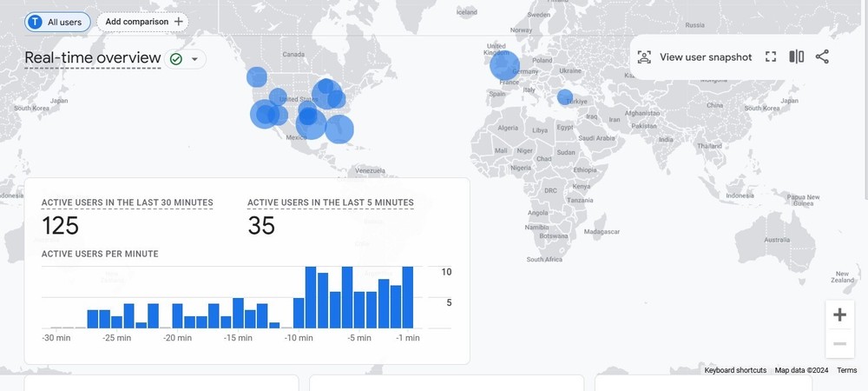The height and width of the screenshot is (391, 868).
Task: Click the United Kingdom user bubble
Action: coord(504,65)
